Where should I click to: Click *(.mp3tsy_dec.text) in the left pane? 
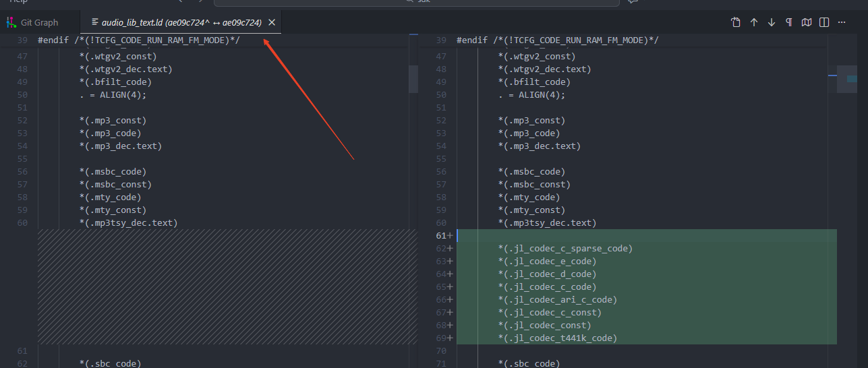128,223
